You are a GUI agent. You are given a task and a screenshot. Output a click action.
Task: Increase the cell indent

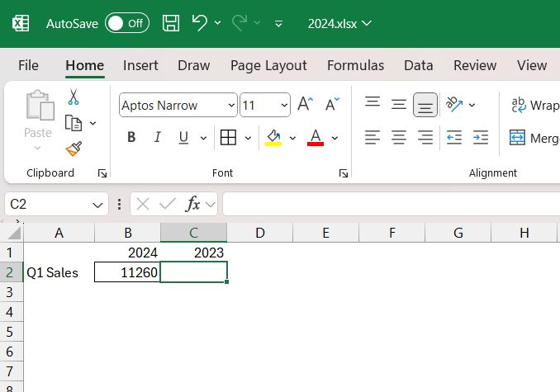[481, 137]
